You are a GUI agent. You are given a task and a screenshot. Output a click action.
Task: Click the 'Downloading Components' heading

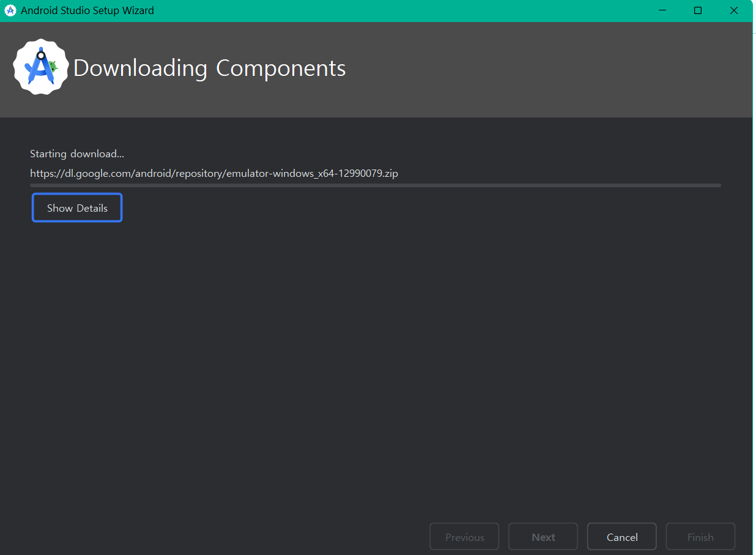209,68
